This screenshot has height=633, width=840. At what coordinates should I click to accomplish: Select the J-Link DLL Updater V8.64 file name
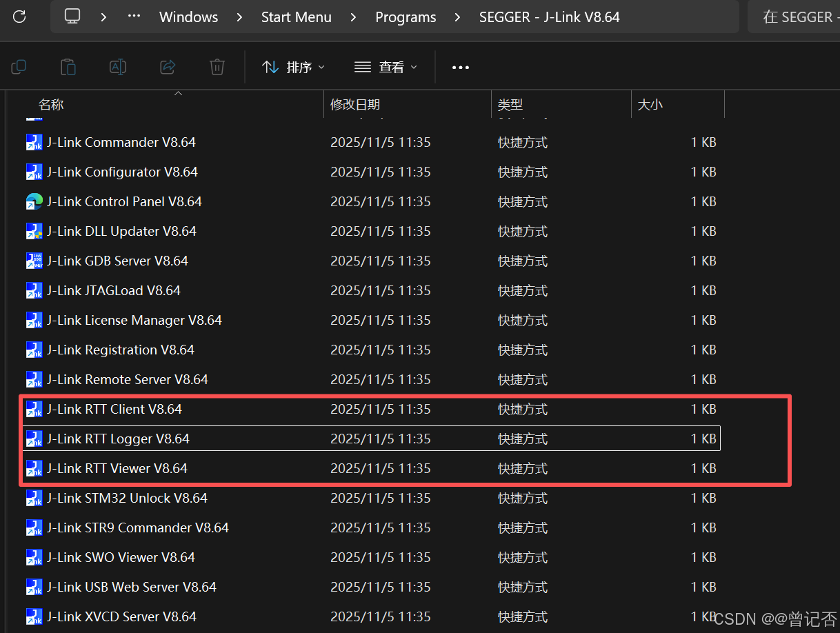pos(122,232)
